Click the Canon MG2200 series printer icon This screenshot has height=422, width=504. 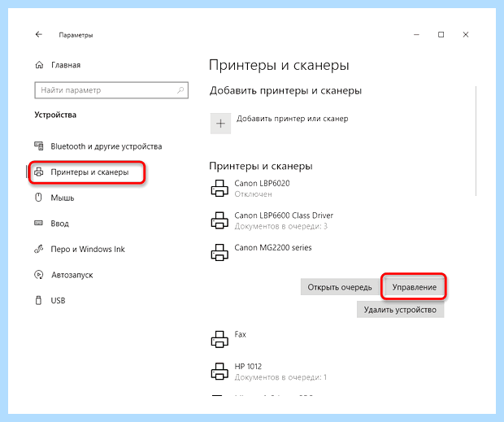click(219, 253)
